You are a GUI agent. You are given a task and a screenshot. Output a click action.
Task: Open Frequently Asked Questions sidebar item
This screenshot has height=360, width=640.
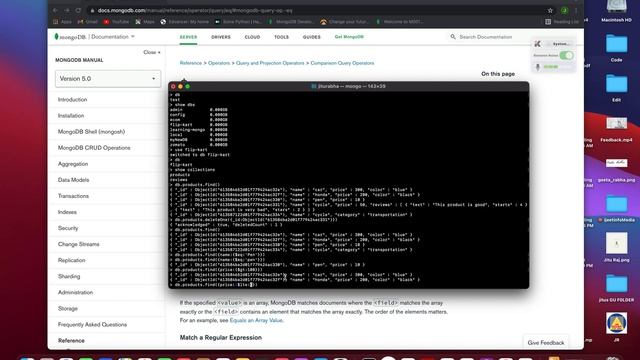click(x=92, y=324)
